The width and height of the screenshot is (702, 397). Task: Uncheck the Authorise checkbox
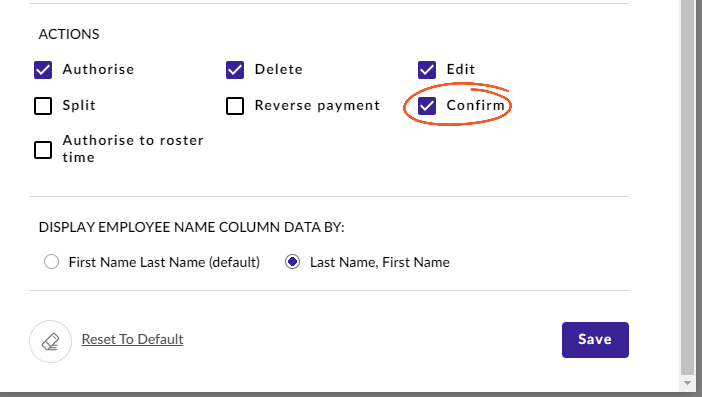click(43, 70)
